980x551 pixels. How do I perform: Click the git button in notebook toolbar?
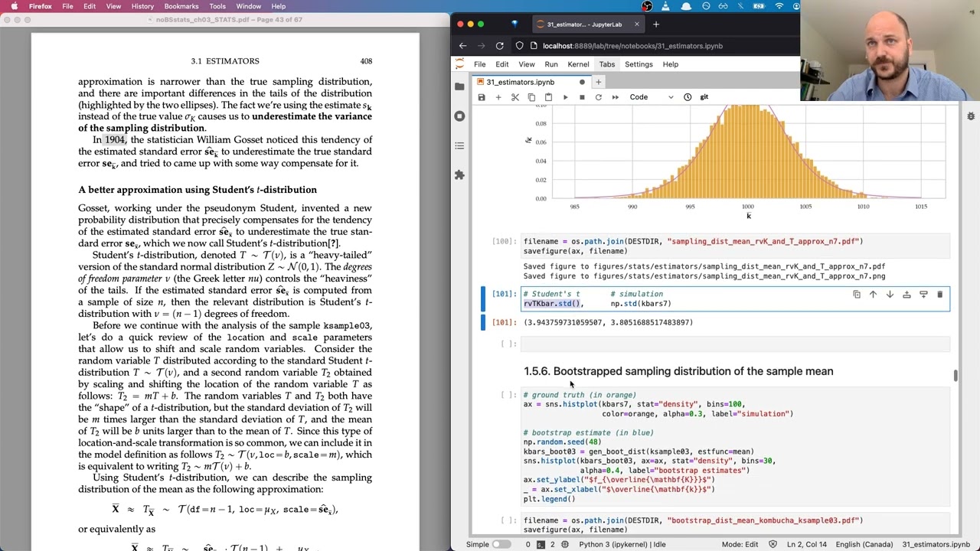pos(704,97)
